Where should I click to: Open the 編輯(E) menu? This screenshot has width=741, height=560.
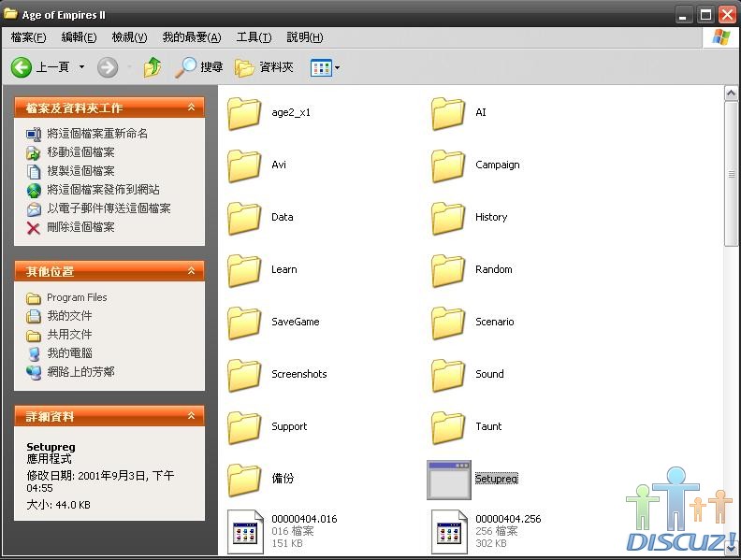[x=79, y=37]
